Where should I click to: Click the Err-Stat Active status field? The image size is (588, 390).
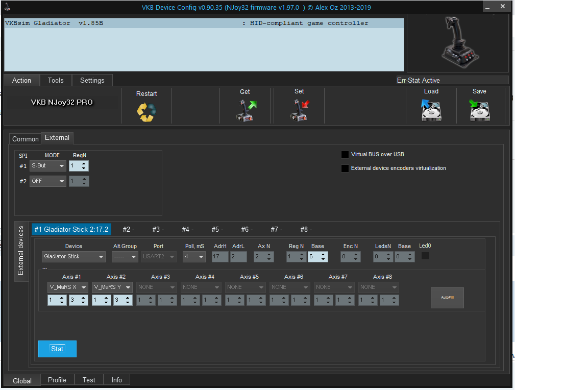click(452, 80)
